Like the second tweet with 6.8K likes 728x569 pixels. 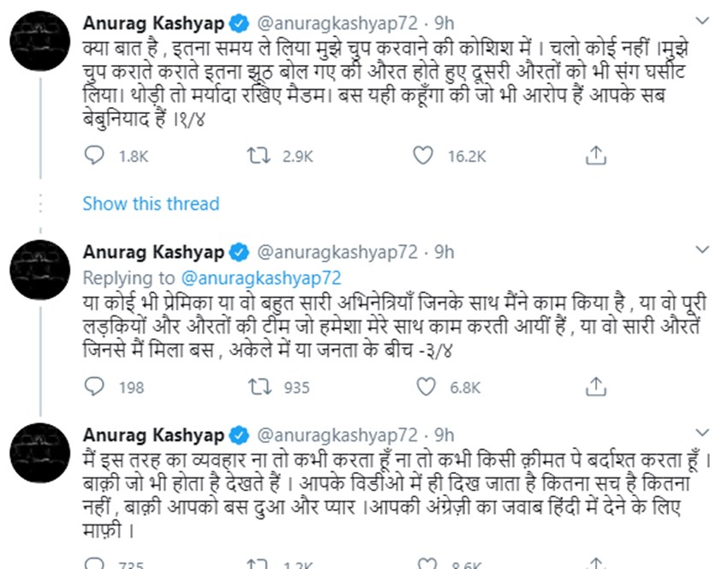tap(421, 388)
